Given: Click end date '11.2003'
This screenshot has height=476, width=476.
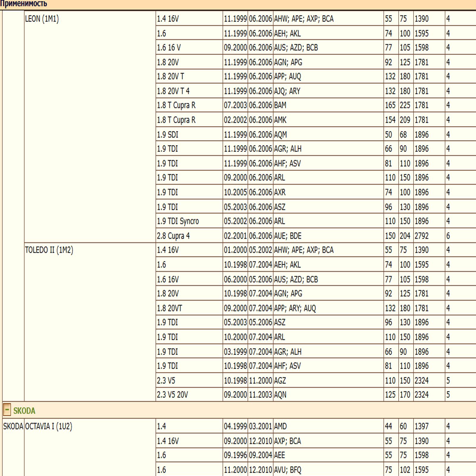Looking at the screenshot, I should coord(260,394).
